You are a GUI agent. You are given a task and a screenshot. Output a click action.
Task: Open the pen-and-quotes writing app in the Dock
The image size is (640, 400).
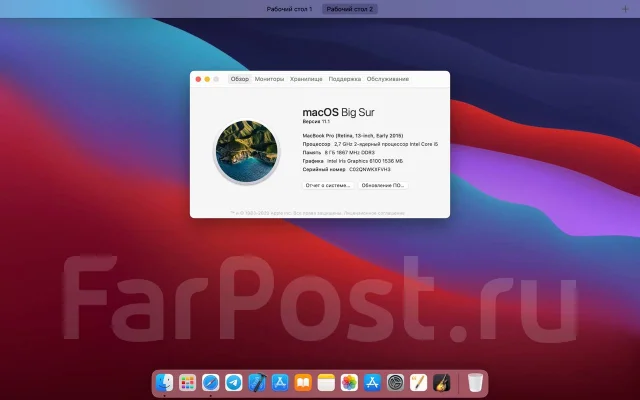tap(418, 383)
